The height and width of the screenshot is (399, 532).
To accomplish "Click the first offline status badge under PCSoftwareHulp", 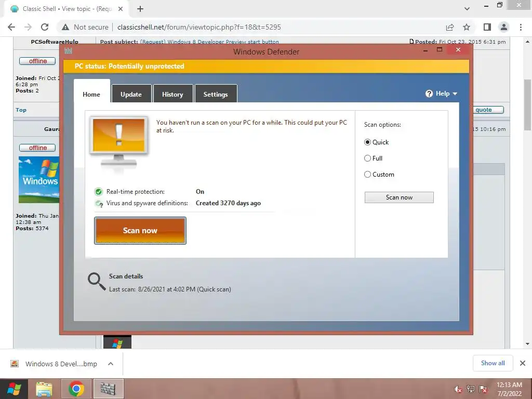I will [x=37, y=61].
